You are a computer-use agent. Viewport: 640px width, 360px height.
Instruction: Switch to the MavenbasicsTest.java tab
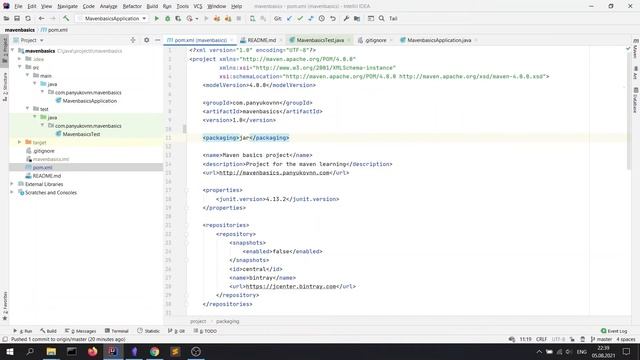click(320, 40)
